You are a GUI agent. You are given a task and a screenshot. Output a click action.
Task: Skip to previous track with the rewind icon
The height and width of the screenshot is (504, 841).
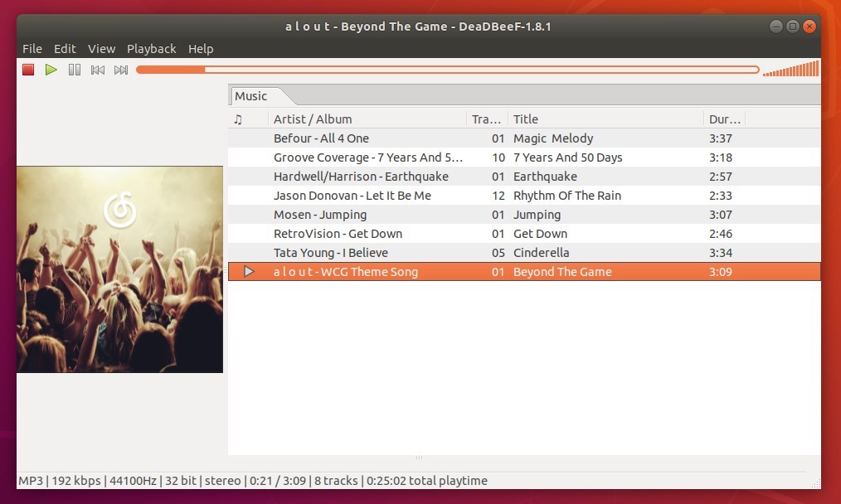pos(97,70)
